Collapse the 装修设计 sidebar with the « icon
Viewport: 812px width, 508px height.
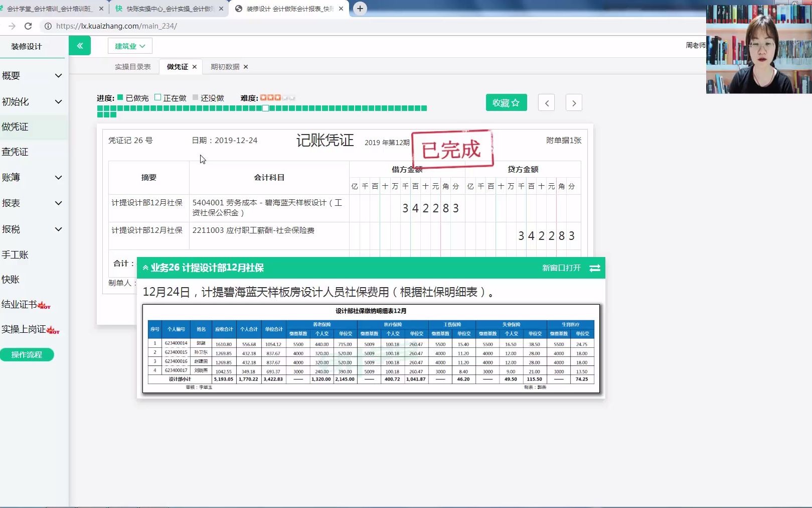coord(80,45)
